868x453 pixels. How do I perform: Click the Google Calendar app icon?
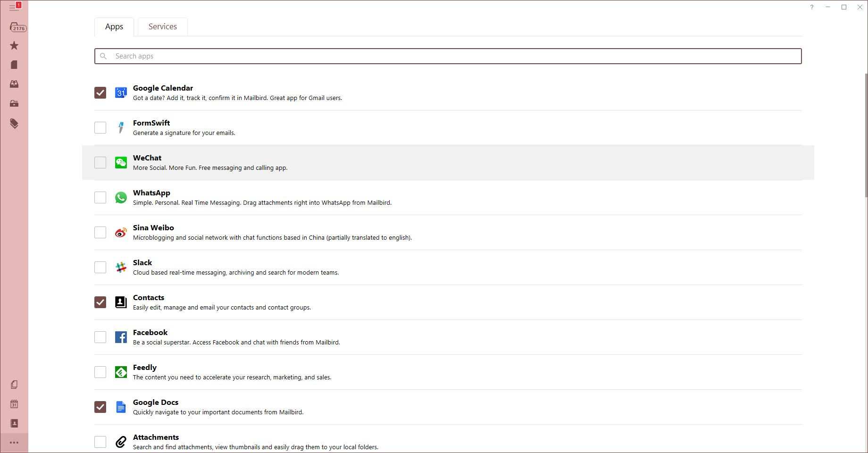(121, 92)
